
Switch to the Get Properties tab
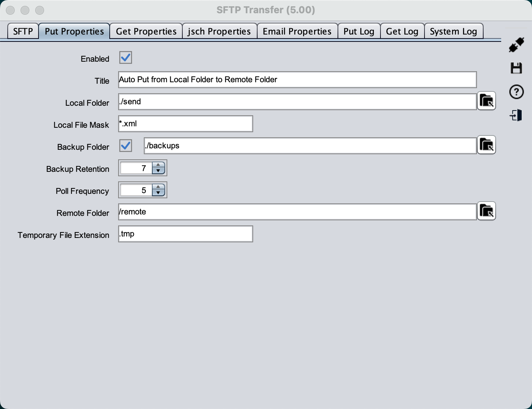(146, 32)
